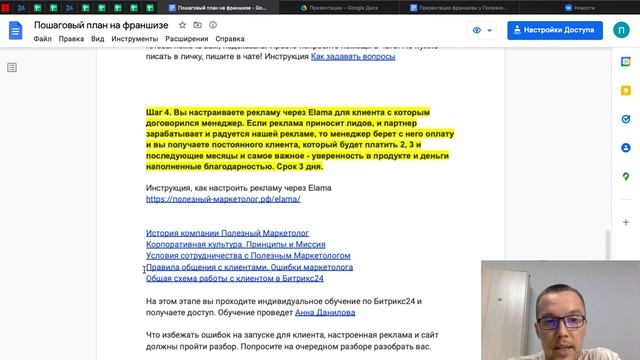
Task: Switch to the Новости browser tab
Action: pyautogui.click(x=580, y=8)
